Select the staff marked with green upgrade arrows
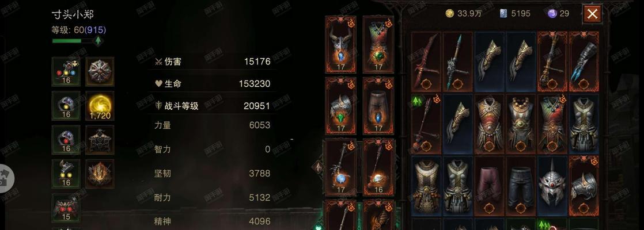 [x=426, y=124]
